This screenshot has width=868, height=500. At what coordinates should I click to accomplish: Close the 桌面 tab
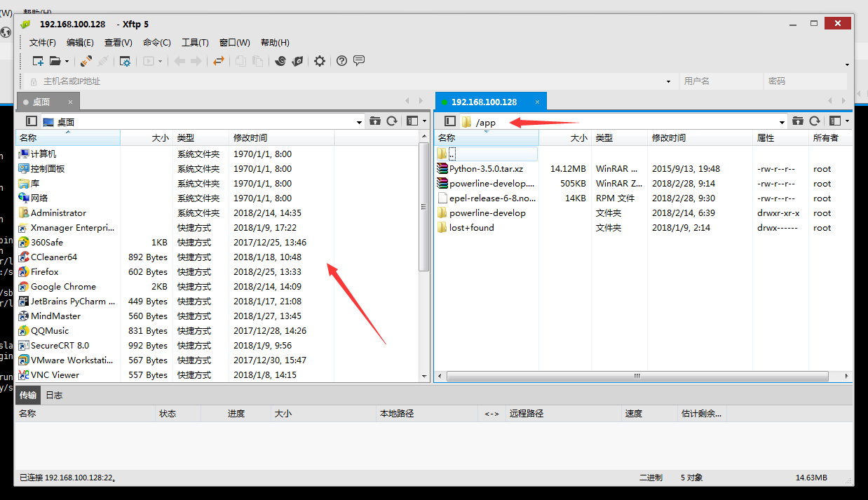[x=70, y=102]
